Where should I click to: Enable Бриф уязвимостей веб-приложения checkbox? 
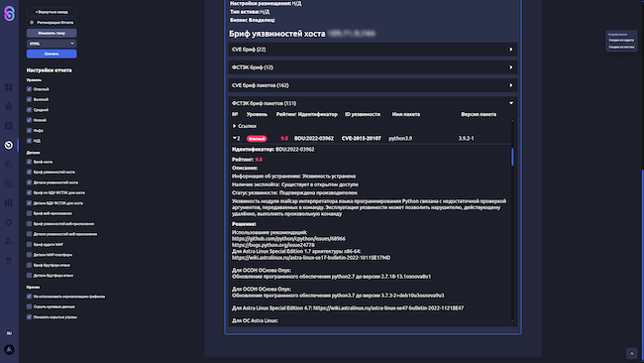(29, 223)
